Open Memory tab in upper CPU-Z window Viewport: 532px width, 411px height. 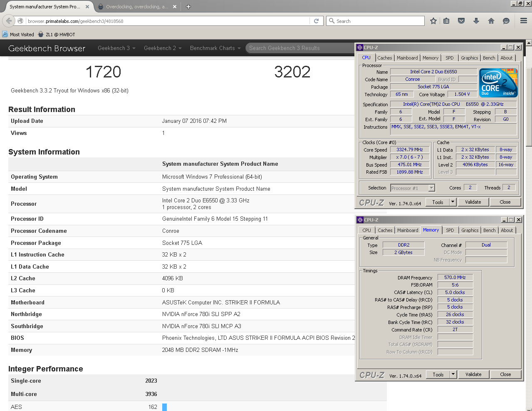pyautogui.click(x=431, y=58)
